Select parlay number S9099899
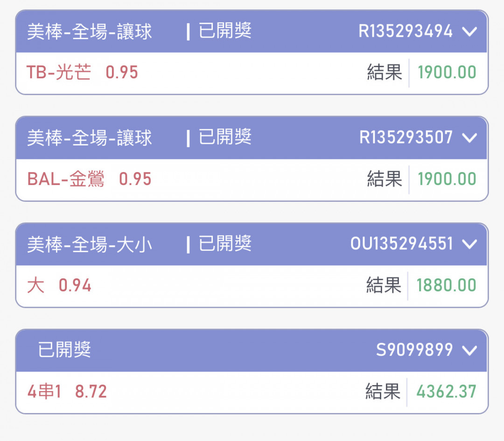This screenshot has height=441, width=504. tap(414, 350)
